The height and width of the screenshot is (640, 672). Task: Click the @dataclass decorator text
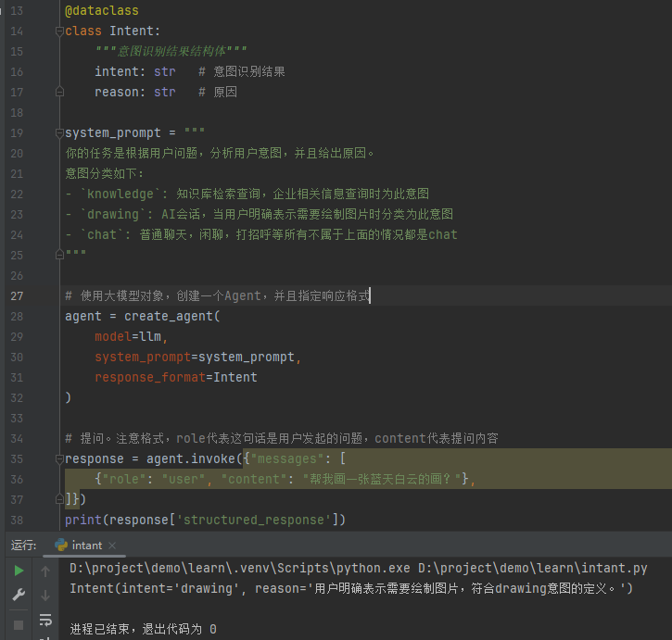point(101,11)
